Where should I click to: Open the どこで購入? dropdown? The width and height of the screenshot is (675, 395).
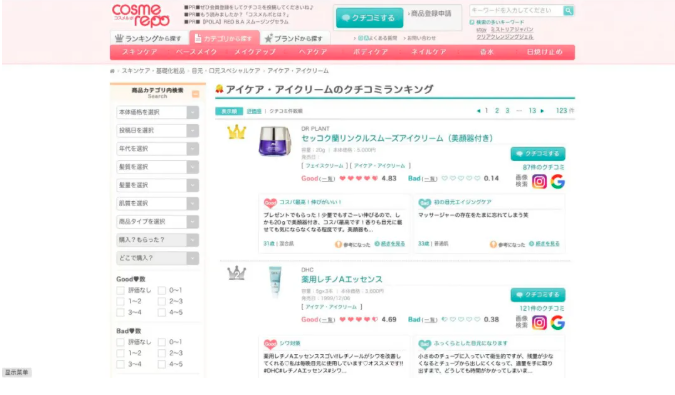pyautogui.click(x=158, y=258)
